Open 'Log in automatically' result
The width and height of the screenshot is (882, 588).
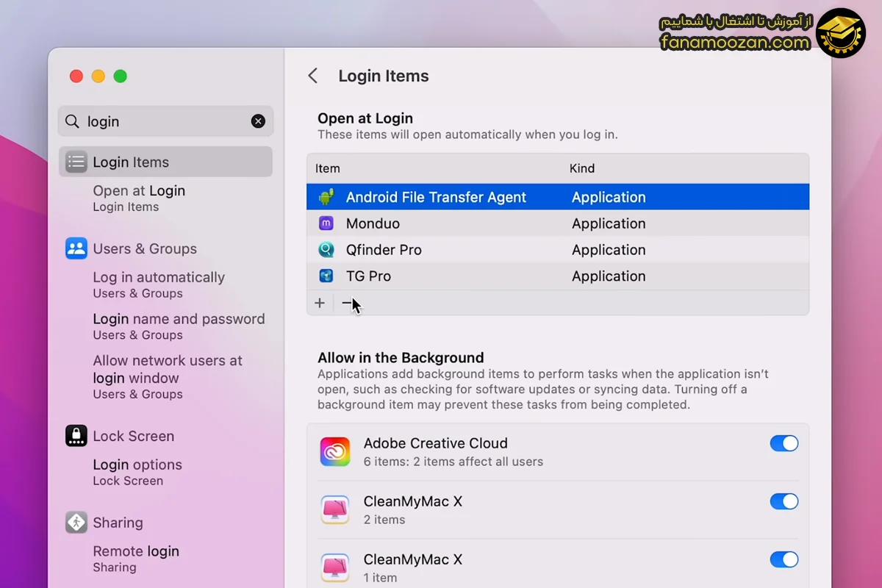[x=159, y=284]
